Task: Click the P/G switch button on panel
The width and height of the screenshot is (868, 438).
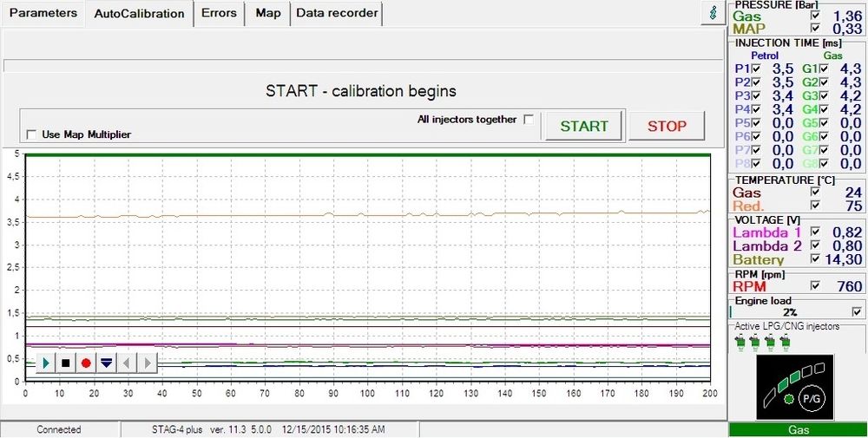Action: (811, 398)
